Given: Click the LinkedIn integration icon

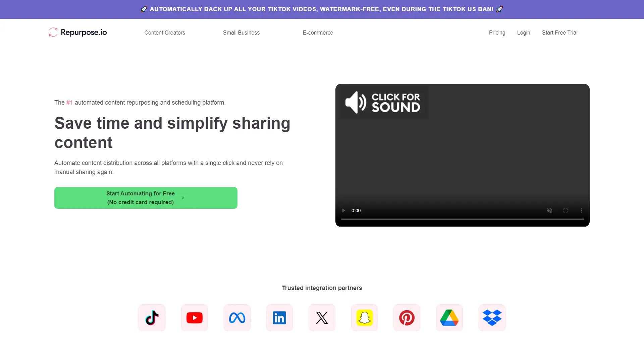Looking at the screenshot, I should click(x=279, y=317).
